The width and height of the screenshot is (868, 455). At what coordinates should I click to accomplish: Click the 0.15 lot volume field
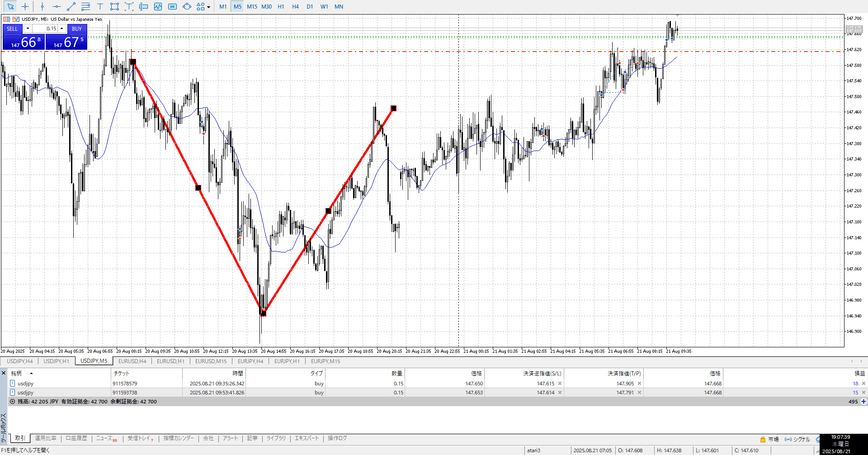(x=45, y=28)
